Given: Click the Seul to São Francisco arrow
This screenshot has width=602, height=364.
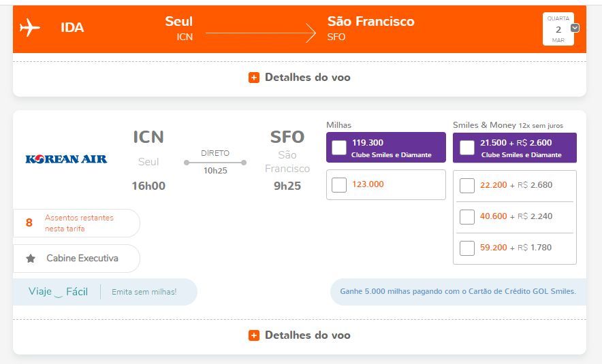Looking at the screenshot, I should (261, 33).
